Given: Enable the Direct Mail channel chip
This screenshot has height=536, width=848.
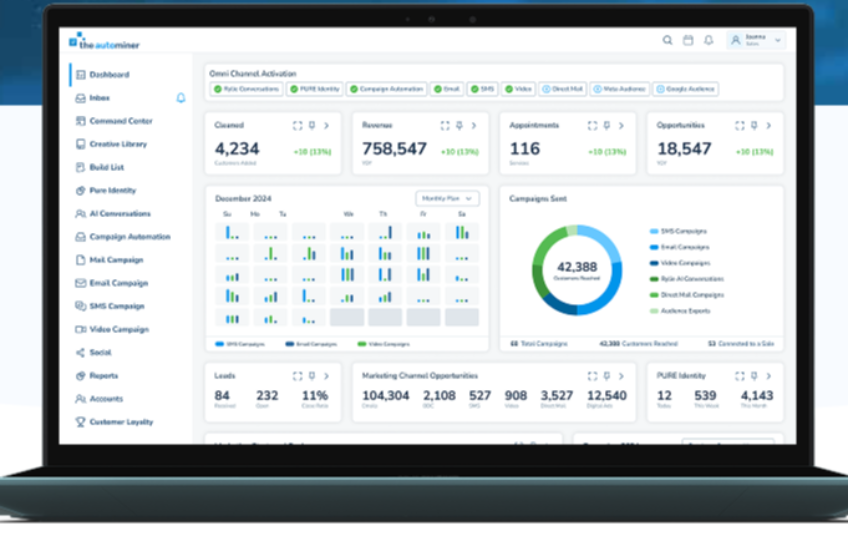Looking at the screenshot, I should click(x=562, y=89).
